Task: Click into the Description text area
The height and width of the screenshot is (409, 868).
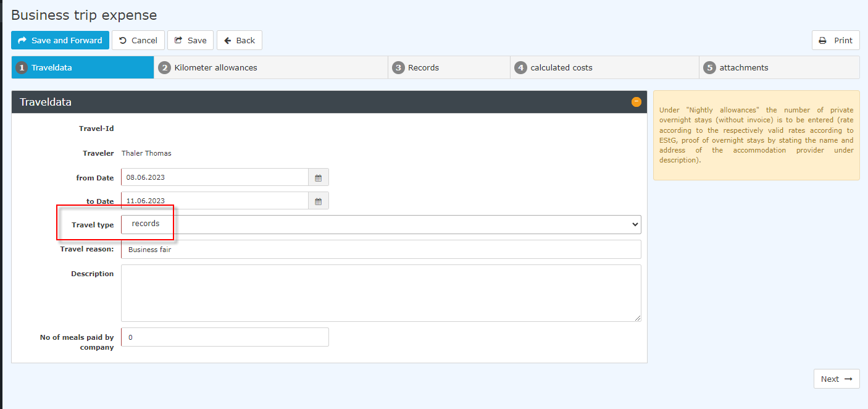Action: pyautogui.click(x=381, y=293)
